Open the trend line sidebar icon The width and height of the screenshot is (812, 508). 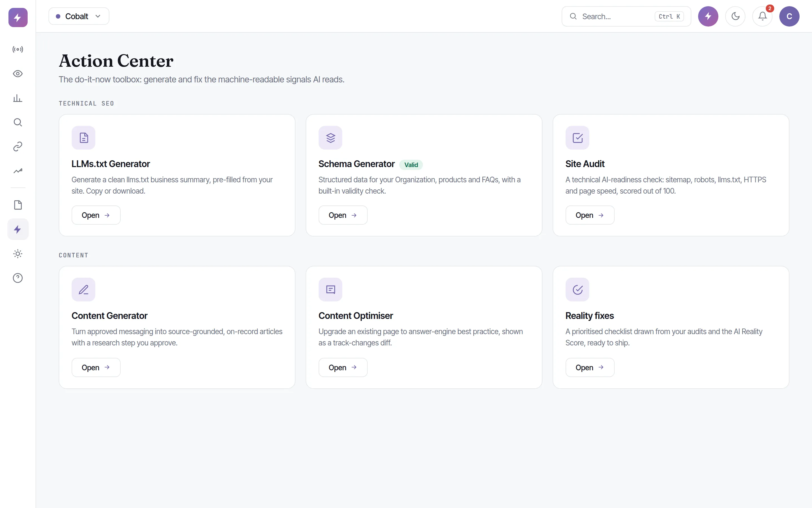tap(18, 171)
